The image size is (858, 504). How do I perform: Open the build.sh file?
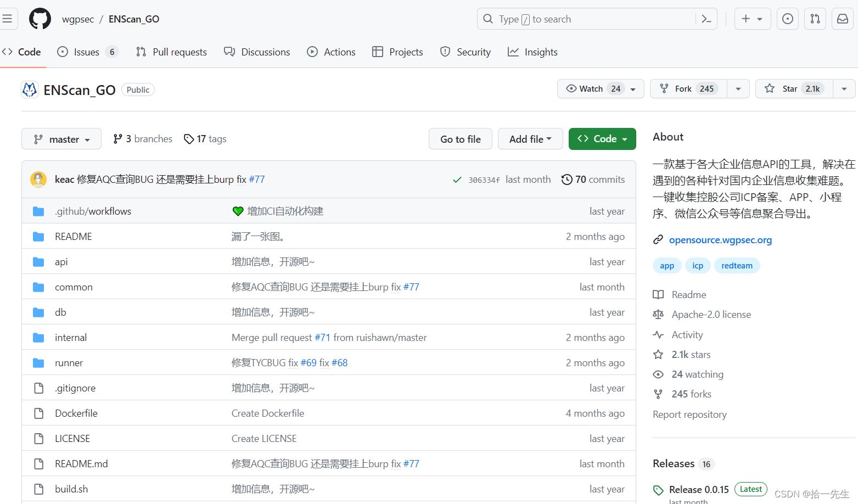[x=71, y=489]
